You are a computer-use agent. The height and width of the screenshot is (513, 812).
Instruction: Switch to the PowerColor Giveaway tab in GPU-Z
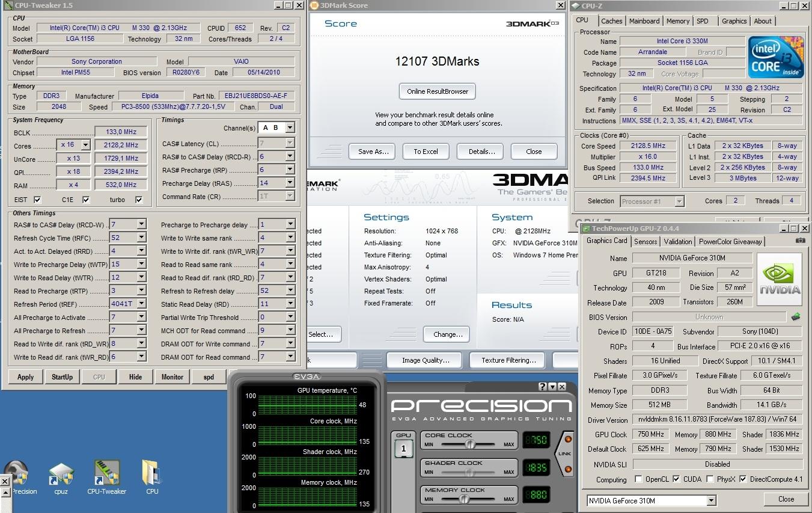tap(730, 241)
